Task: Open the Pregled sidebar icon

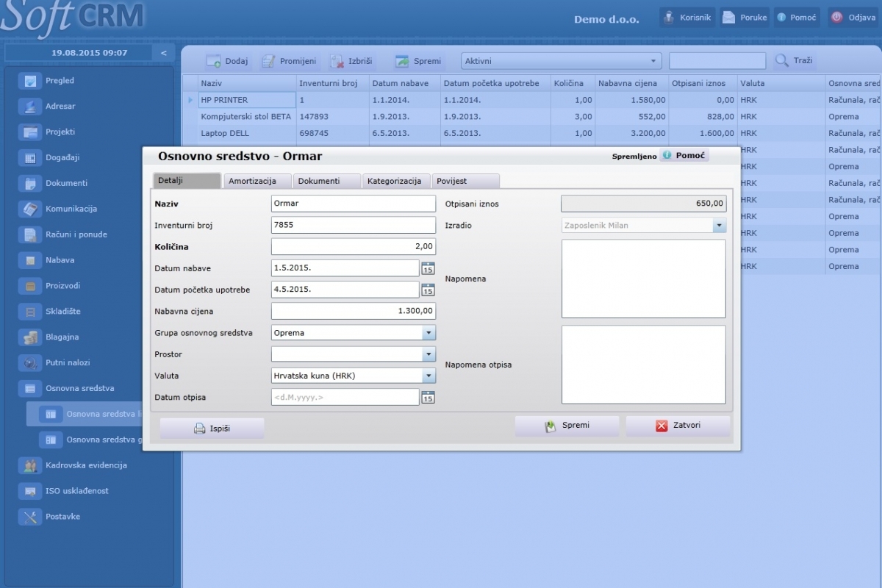Action: (30, 81)
